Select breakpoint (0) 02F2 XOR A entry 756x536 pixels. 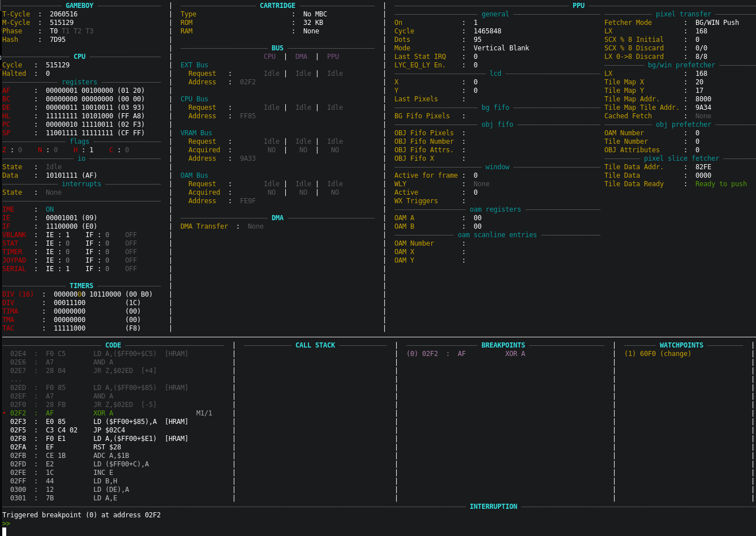(466, 354)
